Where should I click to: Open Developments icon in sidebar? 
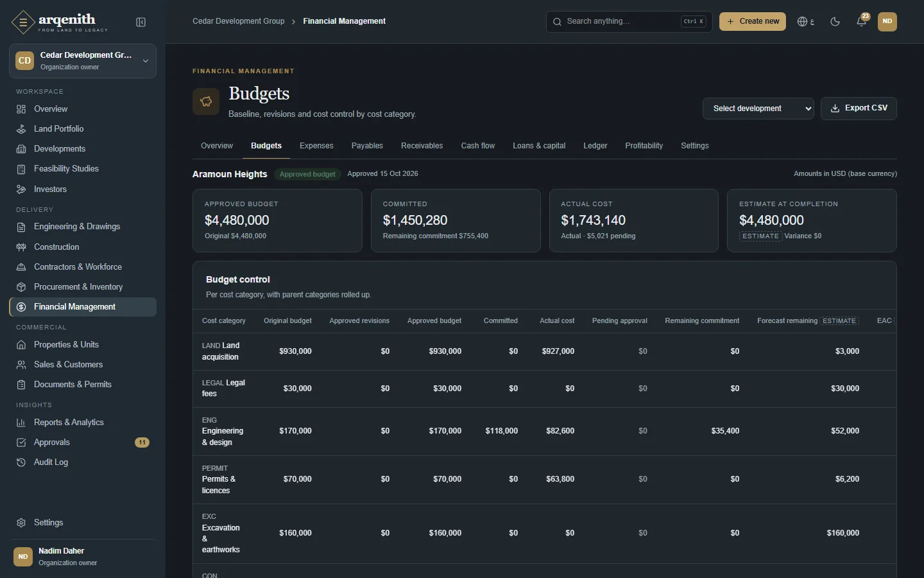(21, 149)
